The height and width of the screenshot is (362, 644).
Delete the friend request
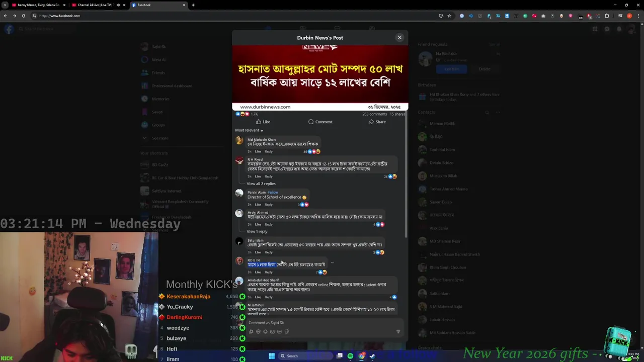(x=485, y=69)
